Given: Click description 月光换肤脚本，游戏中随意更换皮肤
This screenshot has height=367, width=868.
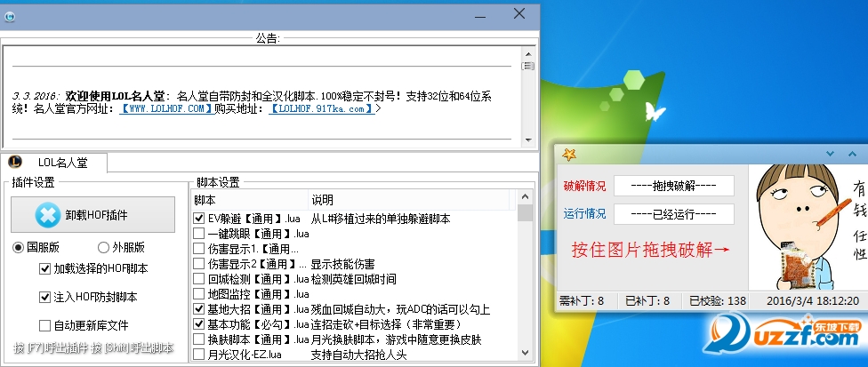Looking at the screenshot, I should coord(396,339).
